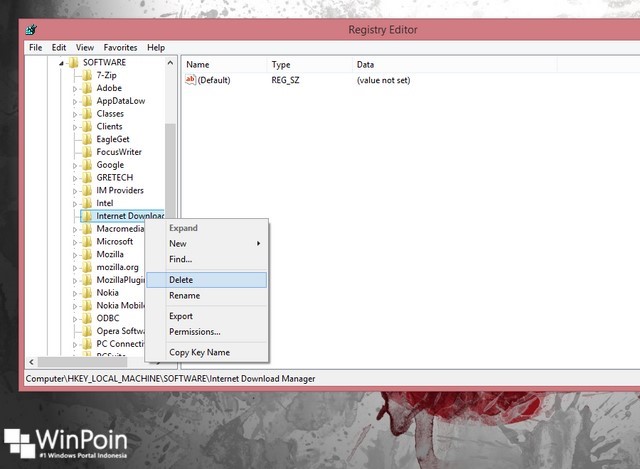Screen dimensions: 640x469
Task: Click the EagleGet folder icon
Action: pos(87,139)
